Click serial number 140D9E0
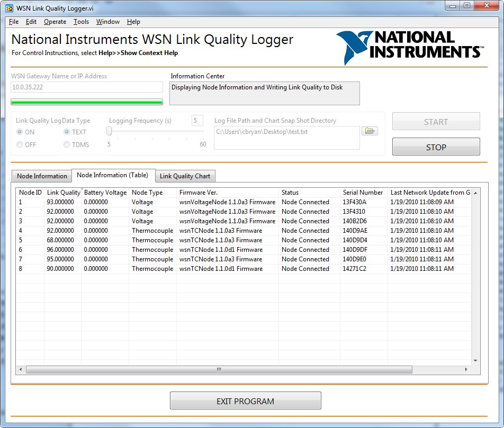Screen dimensions: 504x428 (x=354, y=259)
